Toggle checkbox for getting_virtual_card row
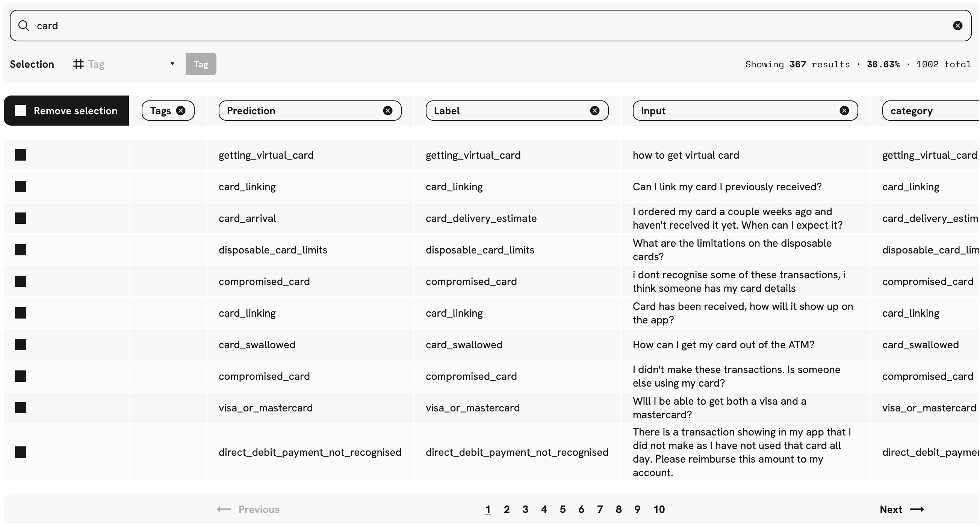 (x=21, y=155)
